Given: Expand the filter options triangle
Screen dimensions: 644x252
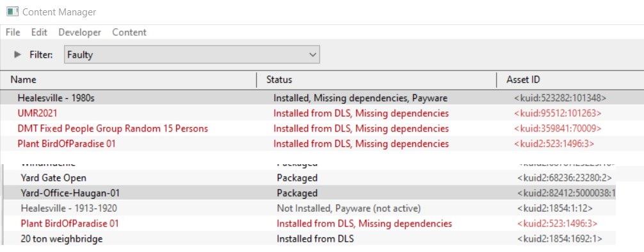Looking at the screenshot, I should pos(17,54).
